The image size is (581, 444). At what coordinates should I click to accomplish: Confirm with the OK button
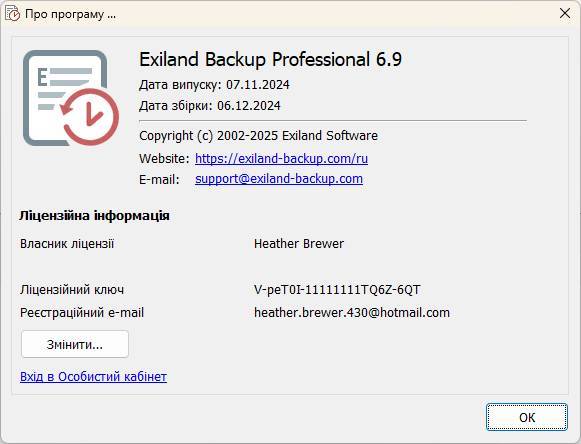click(x=527, y=417)
